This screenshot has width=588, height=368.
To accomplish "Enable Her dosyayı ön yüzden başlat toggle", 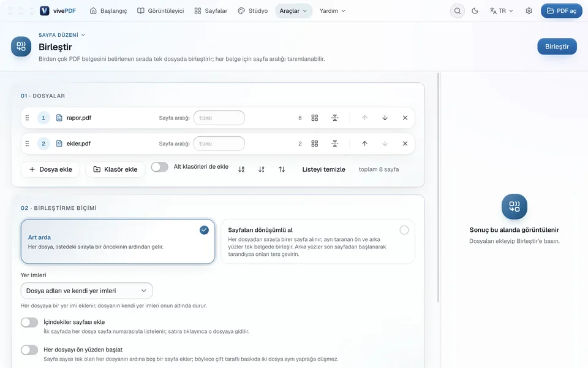I will click(x=29, y=350).
